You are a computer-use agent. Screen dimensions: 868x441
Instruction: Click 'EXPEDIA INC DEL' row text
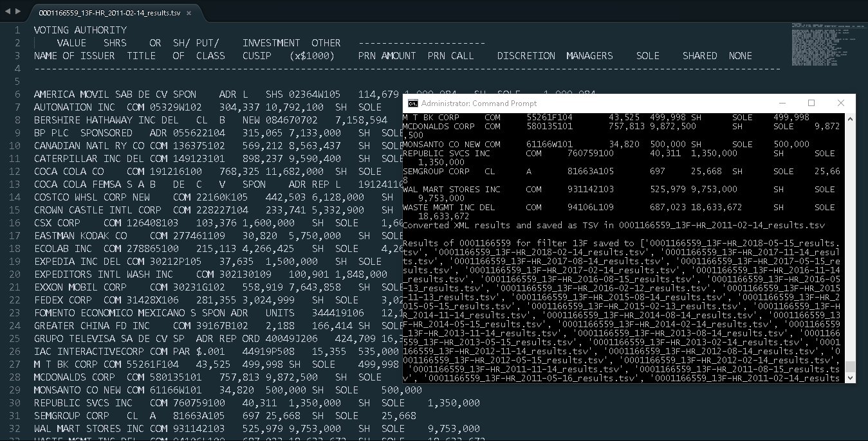click(78, 262)
